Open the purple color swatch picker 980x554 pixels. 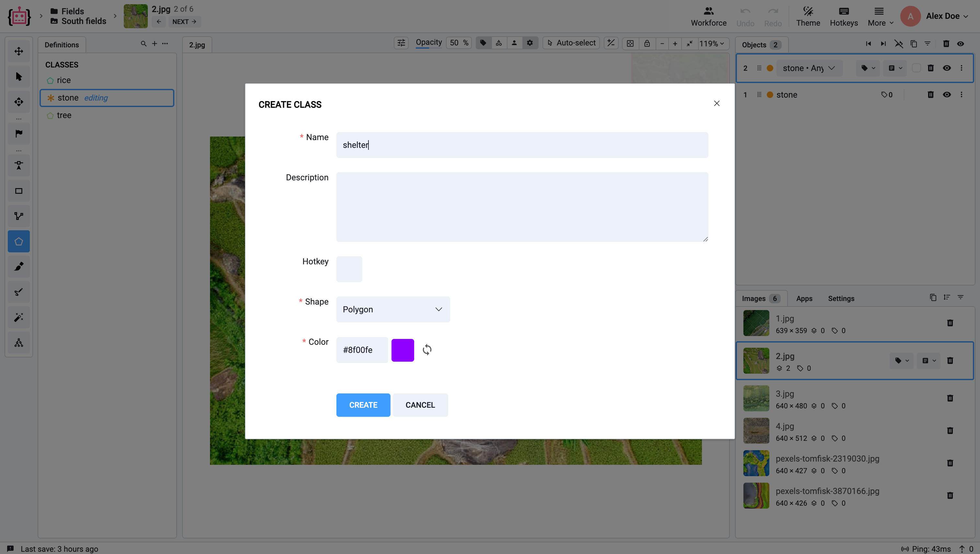pos(402,350)
